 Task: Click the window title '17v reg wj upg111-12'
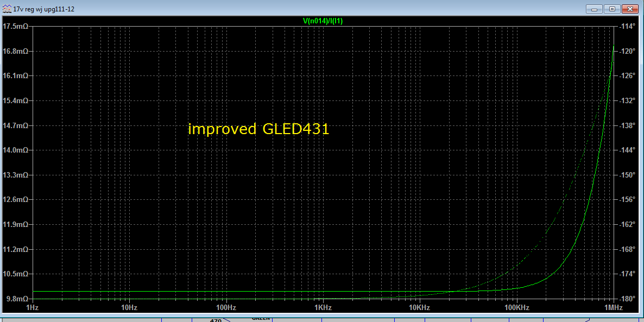(x=44, y=9)
